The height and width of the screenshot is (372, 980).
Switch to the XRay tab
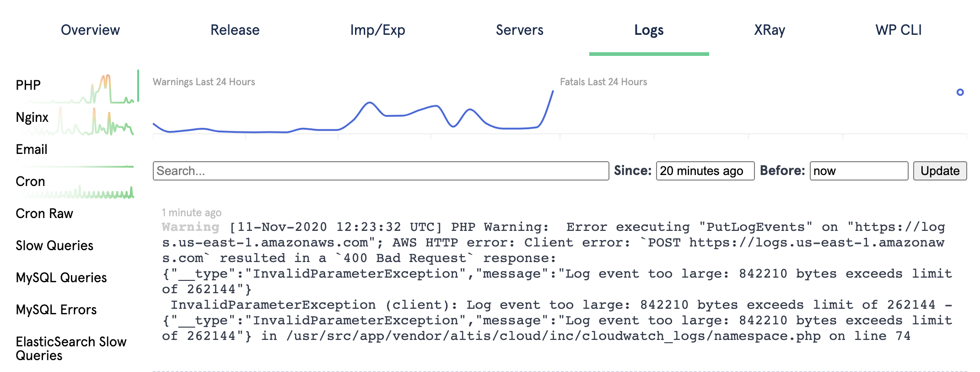[770, 30]
